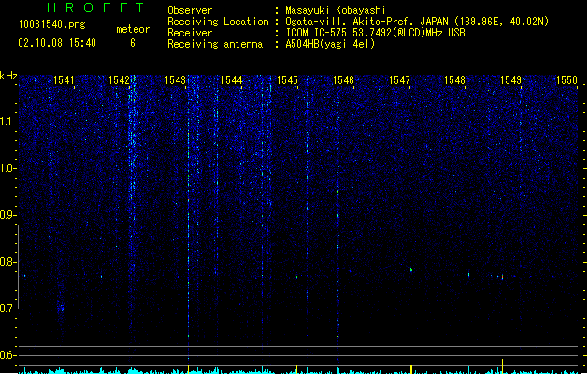The image size is (588, 374).
Task: Click the 1546 time marker
Action: (x=343, y=80)
